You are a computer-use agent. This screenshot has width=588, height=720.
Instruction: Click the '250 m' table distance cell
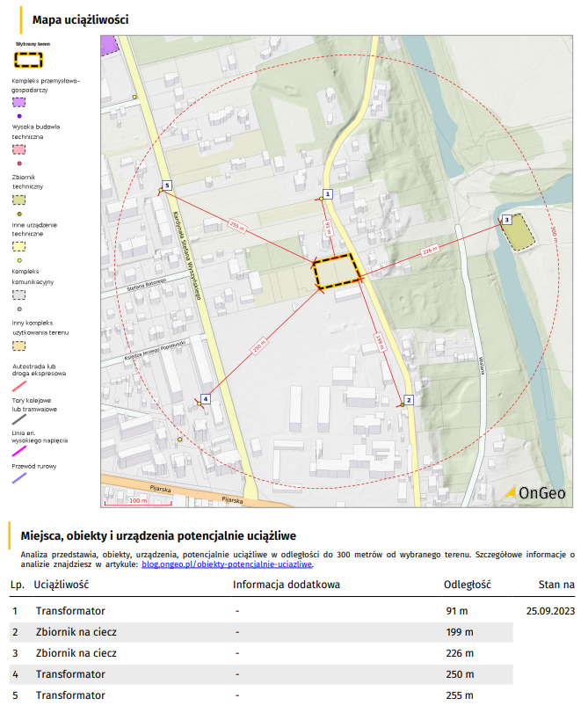pyautogui.click(x=460, y=674)
